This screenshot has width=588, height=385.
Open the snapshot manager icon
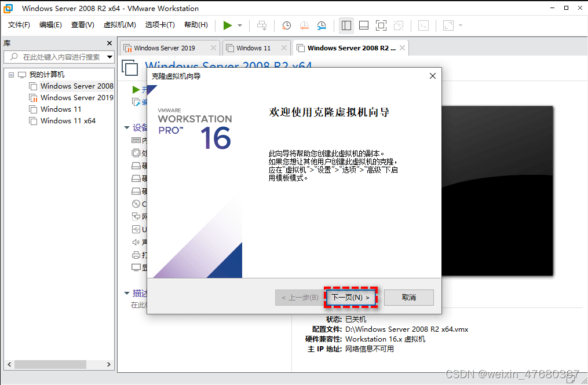(x=322, y=25)
